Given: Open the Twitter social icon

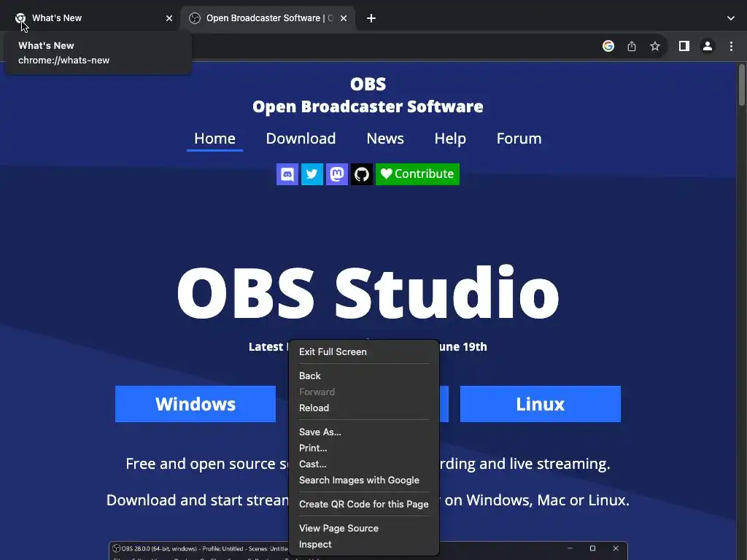Looking at the screenshot, I should click(x=312, y=174).
